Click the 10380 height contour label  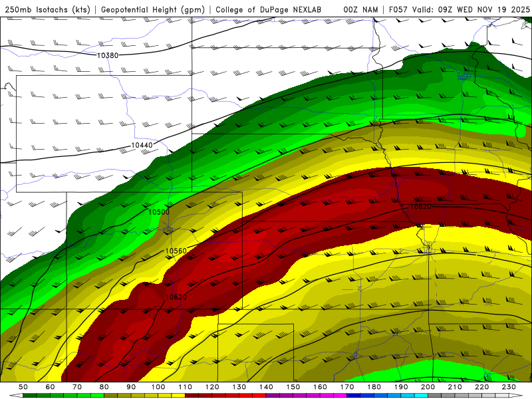(x=108, y=55)
